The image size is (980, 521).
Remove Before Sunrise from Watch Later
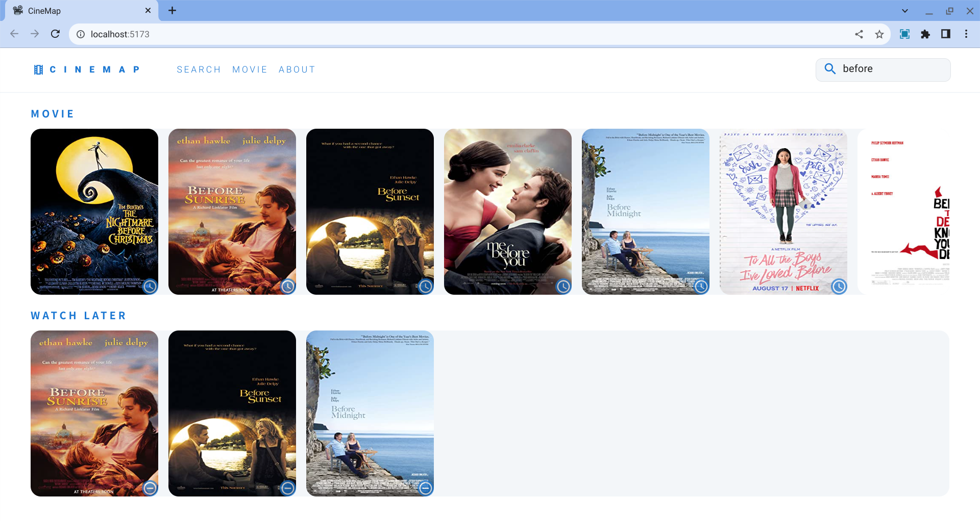point(150,488)
